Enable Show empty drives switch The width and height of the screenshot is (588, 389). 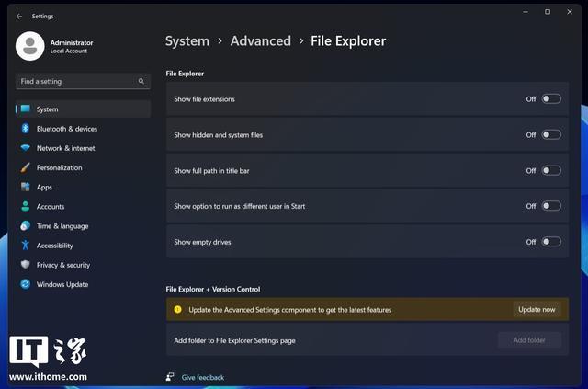coord(550,242)
